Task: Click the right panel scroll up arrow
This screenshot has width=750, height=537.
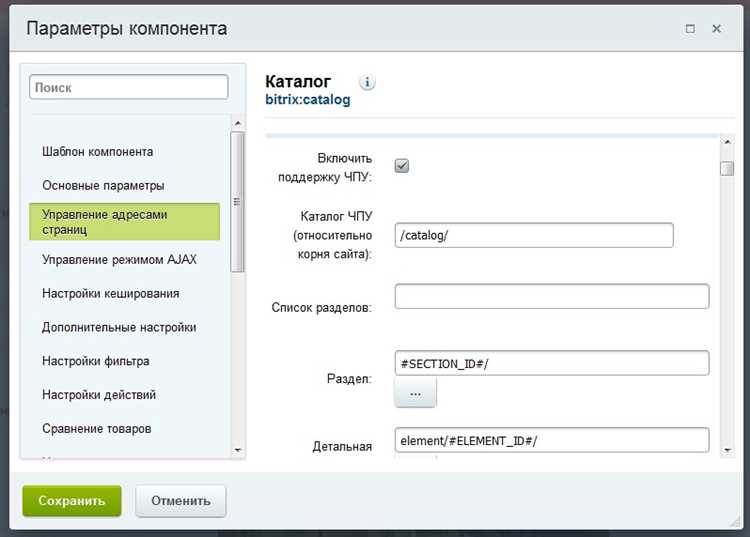Action: coord(727,142)
